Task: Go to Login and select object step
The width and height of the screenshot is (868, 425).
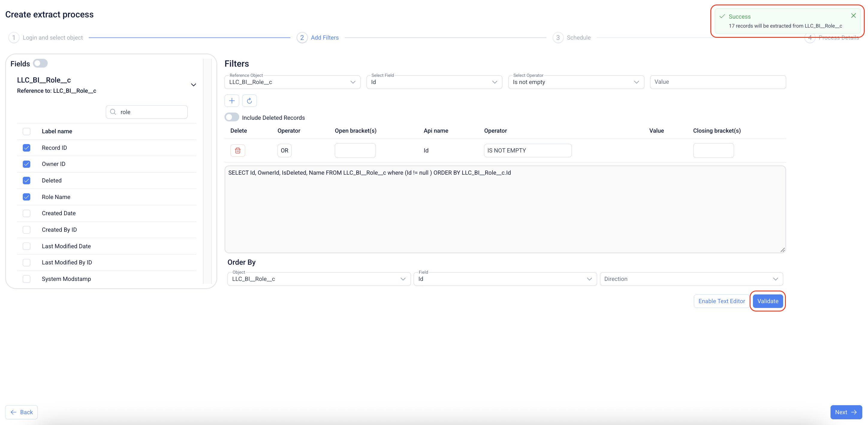Action: coord(52,38)
